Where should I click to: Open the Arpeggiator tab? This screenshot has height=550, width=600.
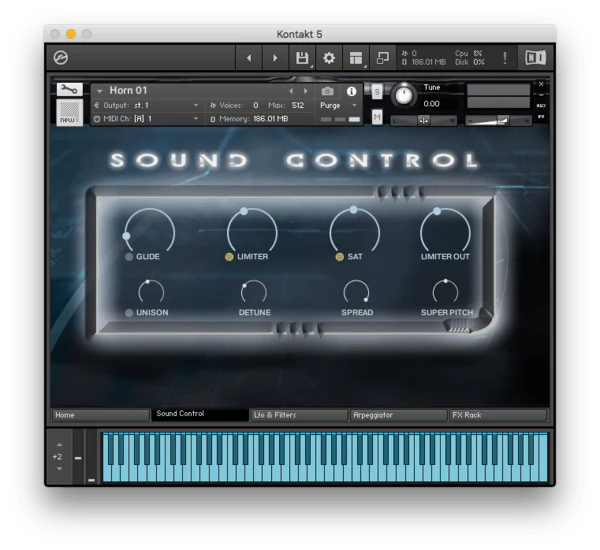[398, 415]
